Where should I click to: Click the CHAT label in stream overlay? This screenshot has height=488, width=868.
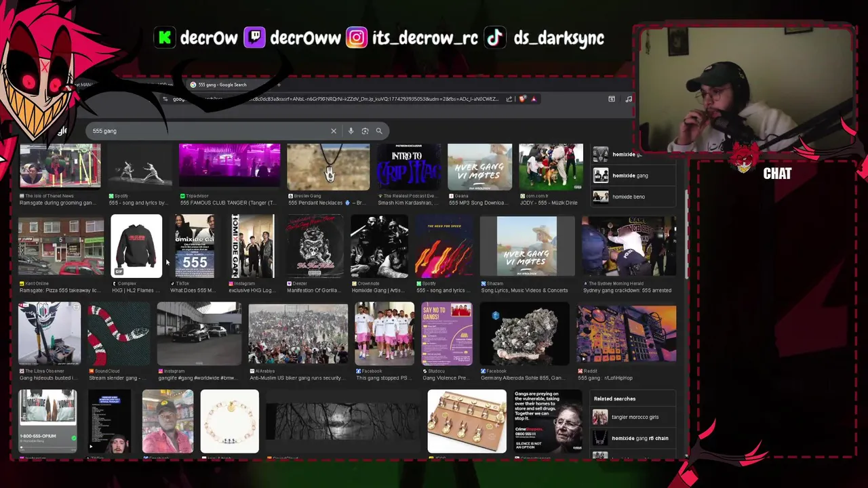point(777,174)
